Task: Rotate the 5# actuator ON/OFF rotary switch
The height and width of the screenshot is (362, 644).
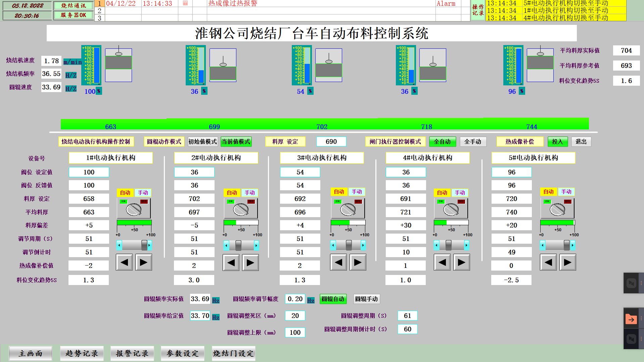Action: pyautogui.click(x=557, y=209)
